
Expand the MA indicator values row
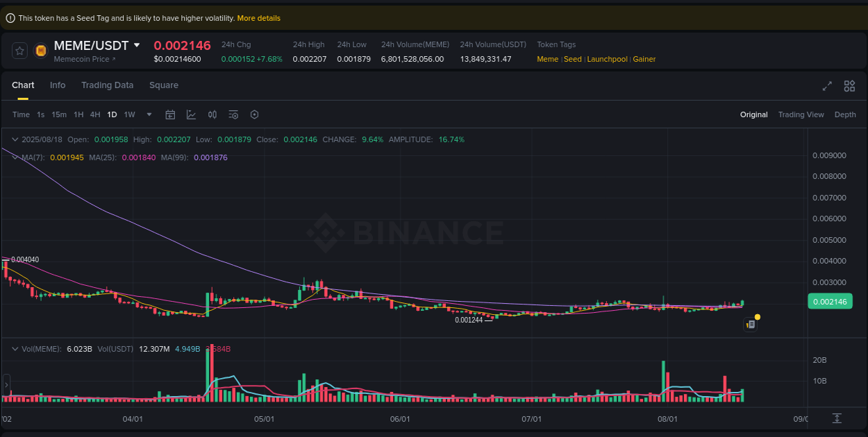coord(15,157)
